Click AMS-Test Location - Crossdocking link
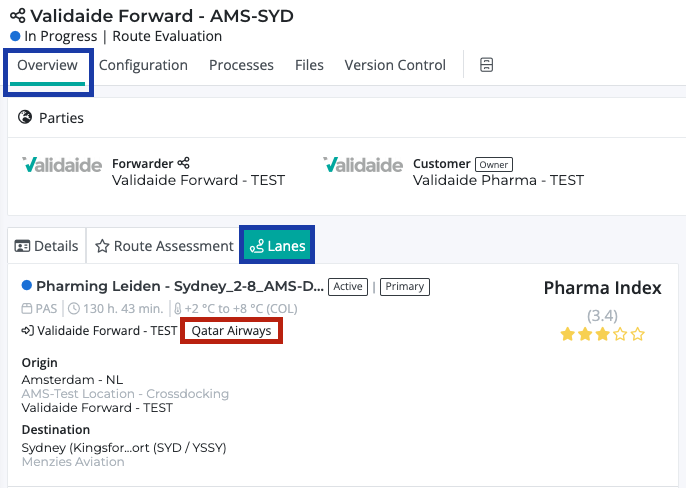The height and width of the screenshot is (488, 686). pyautogui.click(x=125, y=394)
